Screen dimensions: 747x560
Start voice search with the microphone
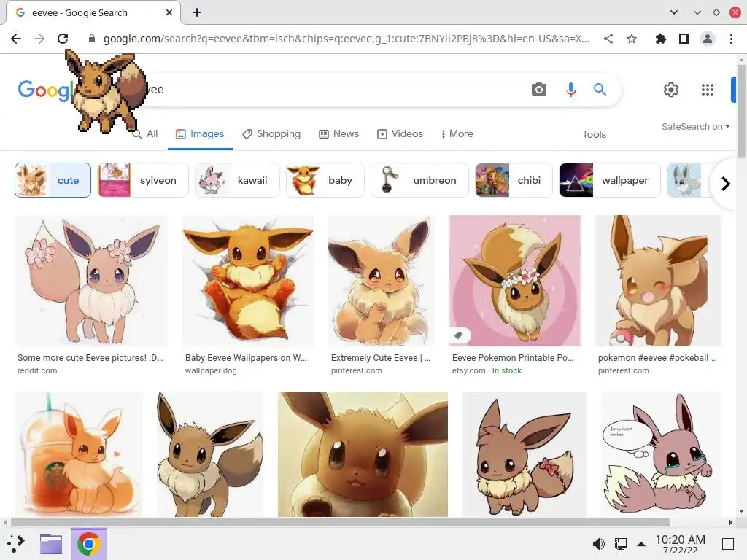570,89
